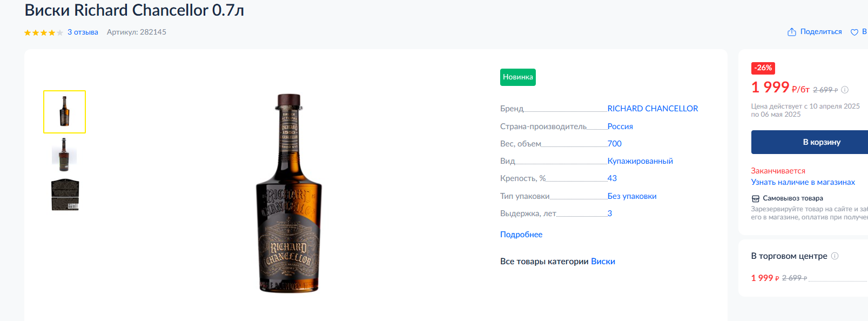This screenshot has height=321, width=868.
Task: Click Россия country value link
Action: [620, 126]
